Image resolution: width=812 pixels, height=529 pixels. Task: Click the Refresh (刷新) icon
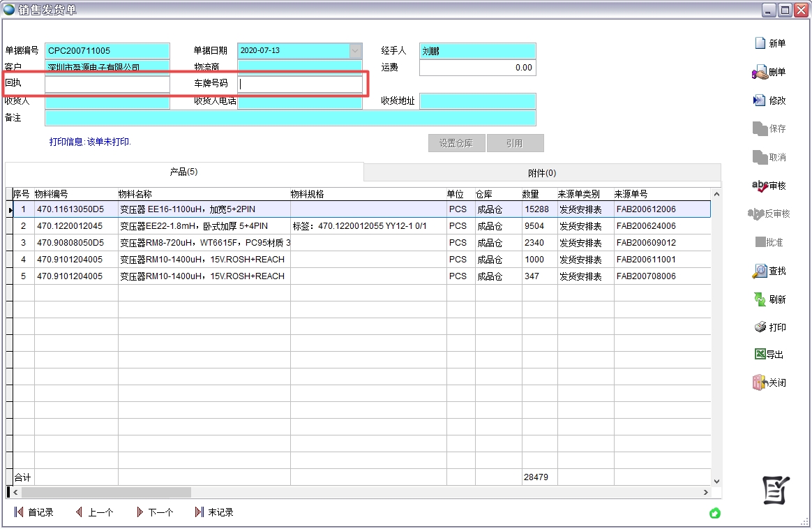[x=760, y=299]
